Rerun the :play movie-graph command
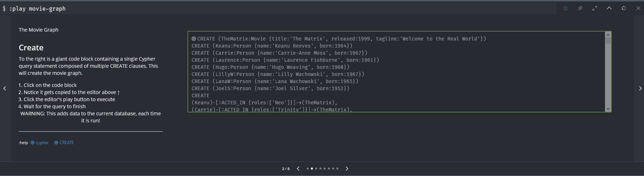The image size is (644, 176). [x=624, y=8]
